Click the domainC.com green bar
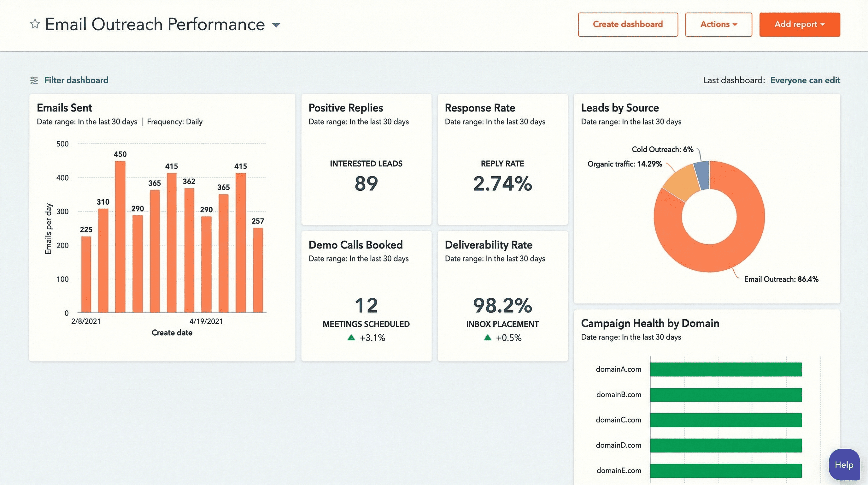 (725, 420)
